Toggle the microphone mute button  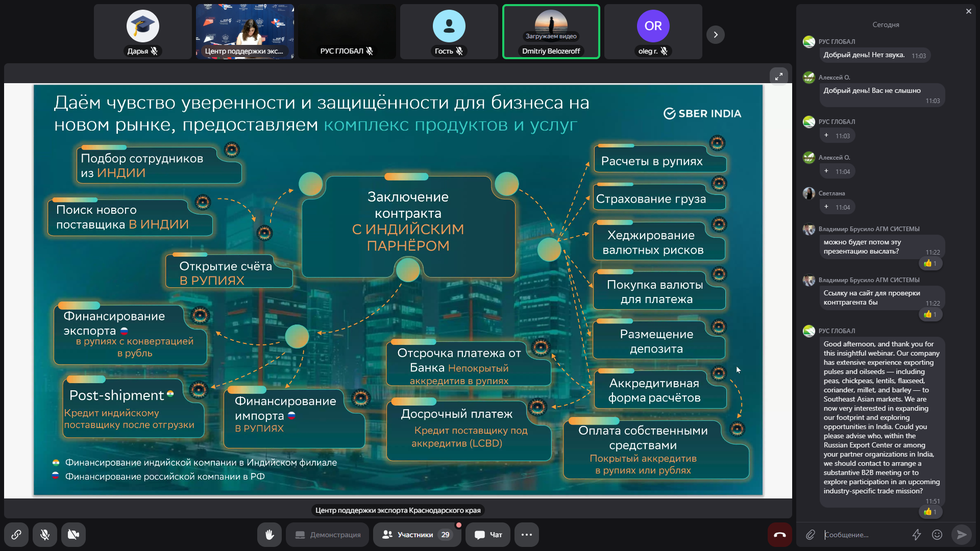coord(45,535)
